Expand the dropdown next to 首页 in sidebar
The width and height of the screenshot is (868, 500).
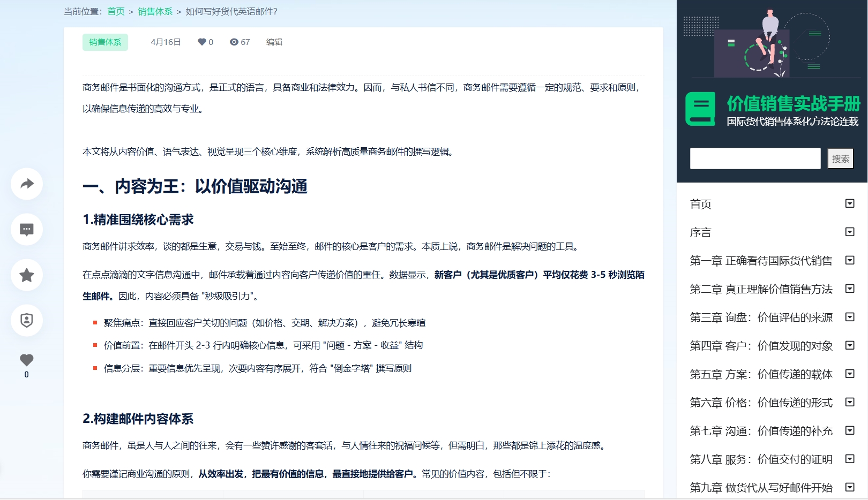tap(849, 204)
